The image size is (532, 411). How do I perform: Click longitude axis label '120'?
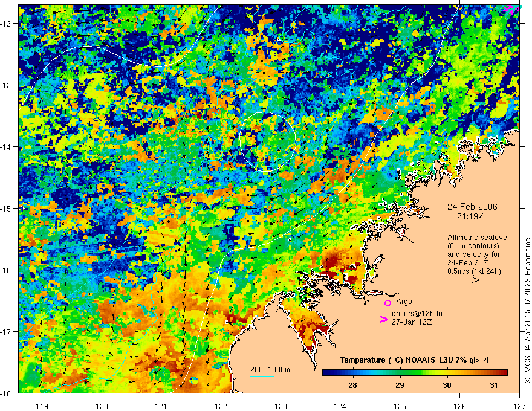coord(102,407)
